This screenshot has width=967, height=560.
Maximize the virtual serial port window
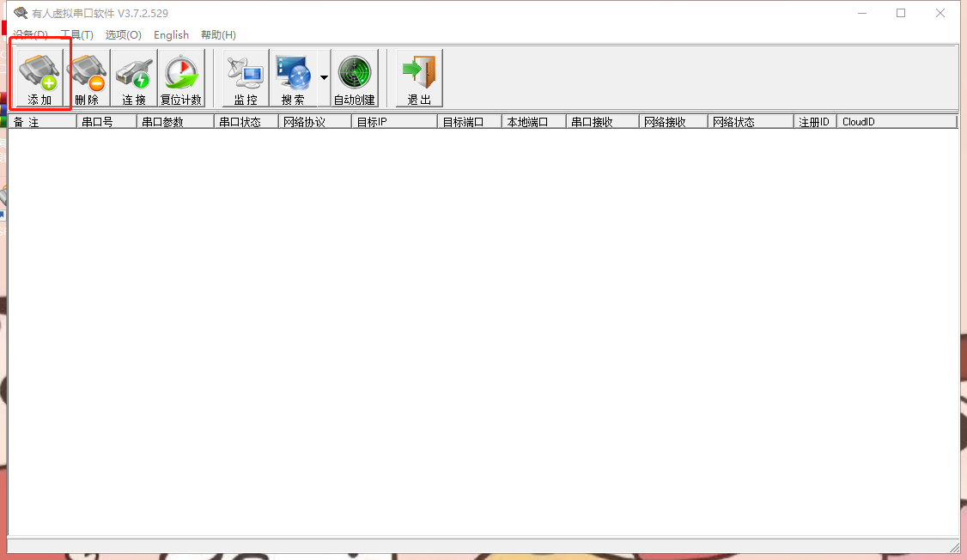point(901,13)
